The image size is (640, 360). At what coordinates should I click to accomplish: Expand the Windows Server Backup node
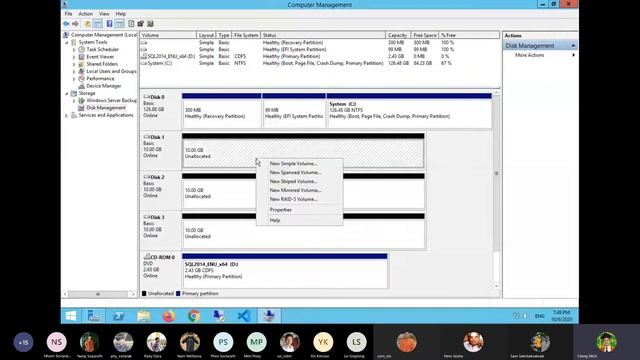pyautogui.click(x=74, y=101)
